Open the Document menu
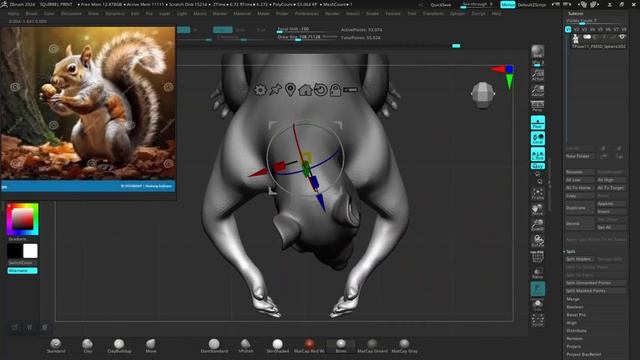 [71, 13]
